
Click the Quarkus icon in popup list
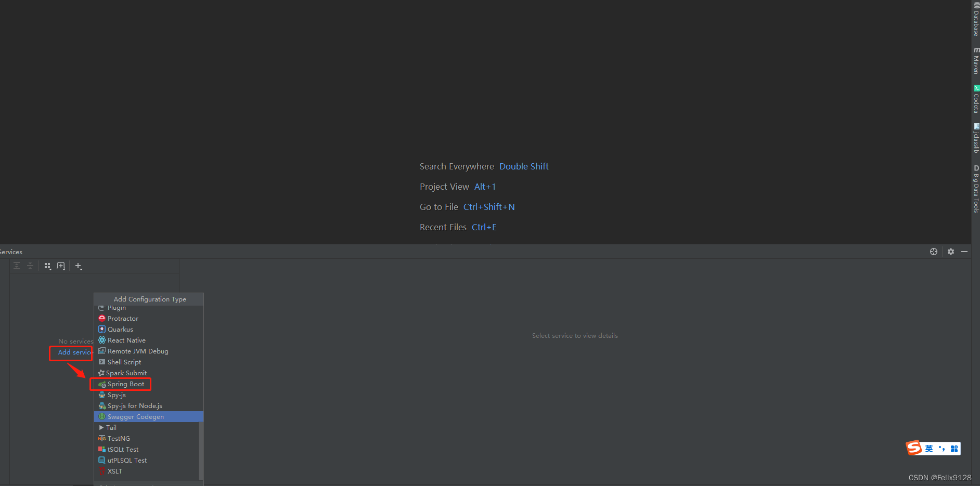tap(102, 329)
